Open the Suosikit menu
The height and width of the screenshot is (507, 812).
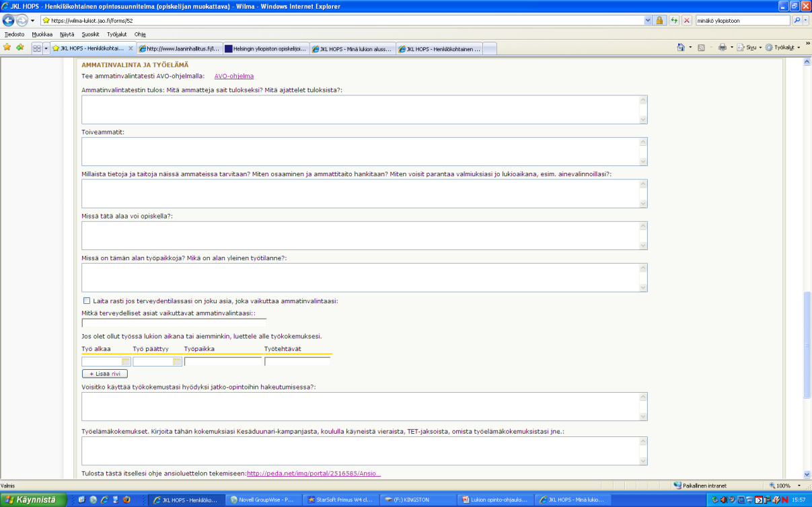pos(90,34)
